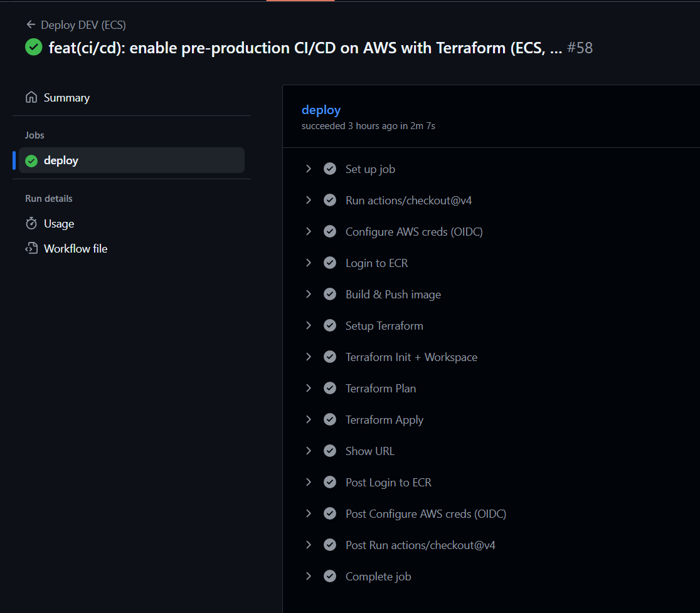The width and height of the screenshot is (700, 613).
Task: Open the Workflow file link
Action: (x=75, y=249)
